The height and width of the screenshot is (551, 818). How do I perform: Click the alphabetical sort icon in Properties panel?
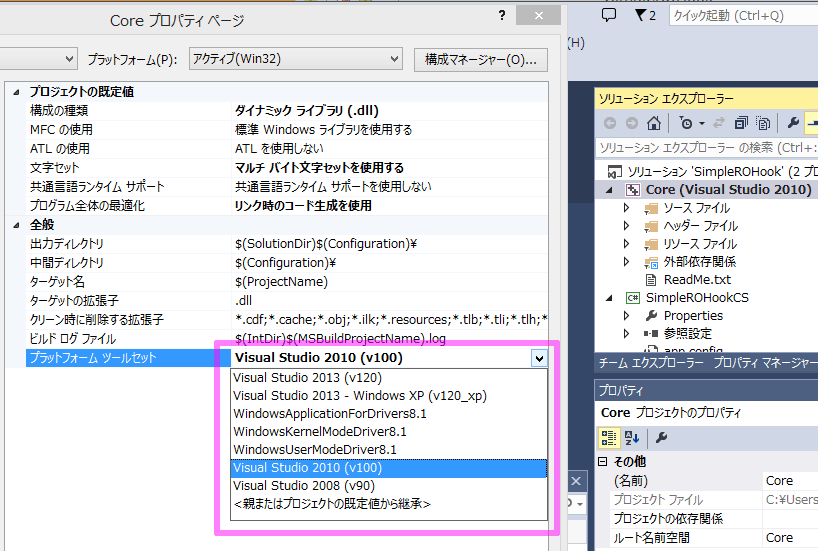[x=632, y=438]
